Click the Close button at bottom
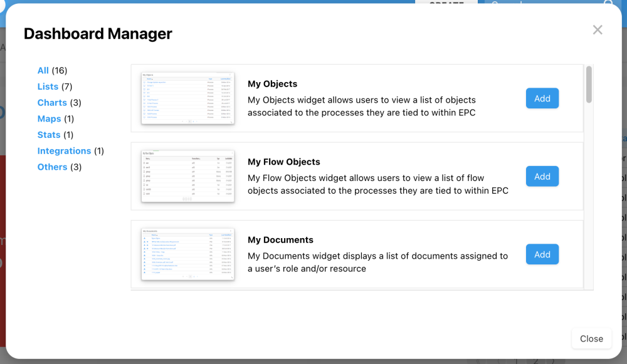Viewport: 627px width, 364px height. point(591,338)
